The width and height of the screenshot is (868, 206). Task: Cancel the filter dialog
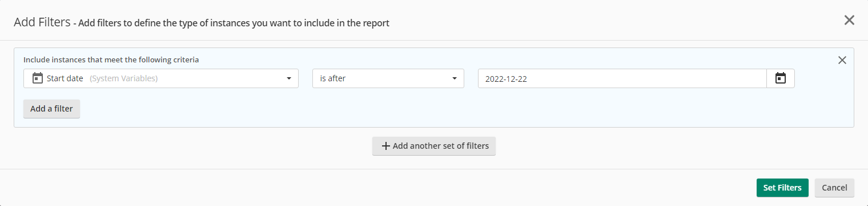point(834,188)
